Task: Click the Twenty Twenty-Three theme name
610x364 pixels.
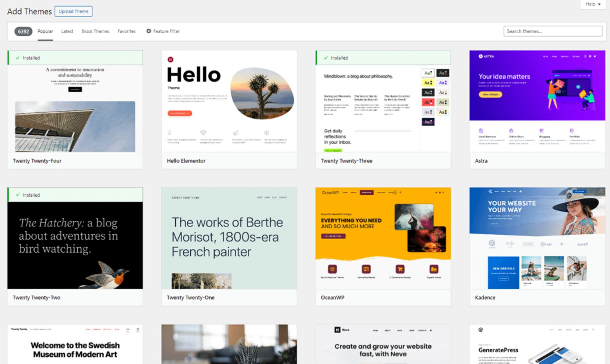Action: click(x=346, y=160)
